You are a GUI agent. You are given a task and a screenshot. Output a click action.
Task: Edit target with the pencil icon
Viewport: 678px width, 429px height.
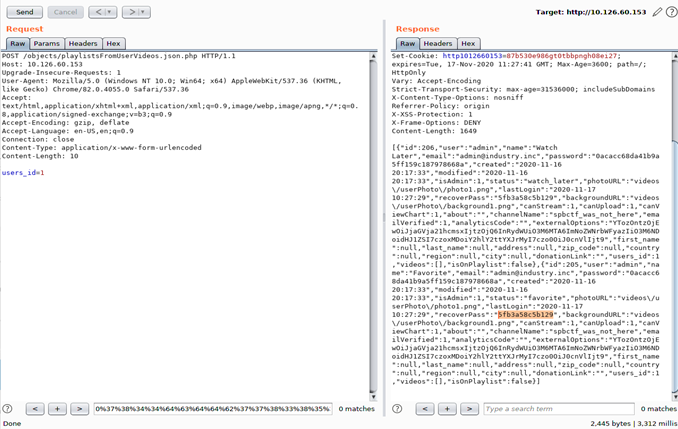pyautogui.click(x=657, y=12)
